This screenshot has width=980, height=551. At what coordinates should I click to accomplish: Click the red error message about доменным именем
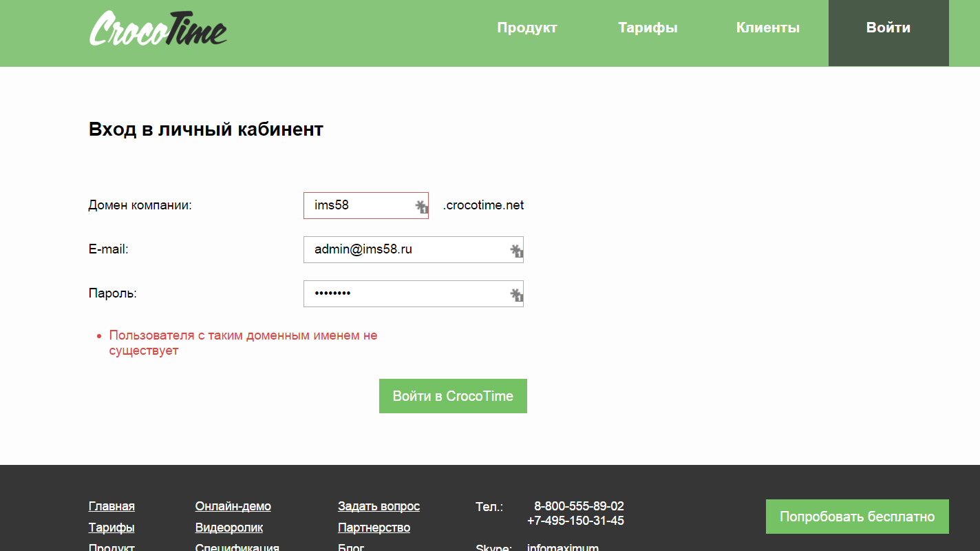pos(244,343)
